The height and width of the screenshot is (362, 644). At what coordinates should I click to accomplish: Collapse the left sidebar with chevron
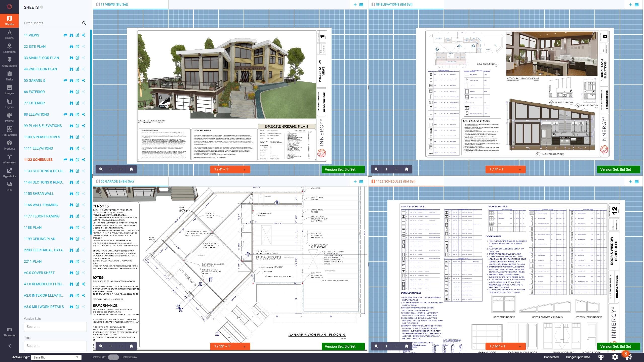pos(9,346)
